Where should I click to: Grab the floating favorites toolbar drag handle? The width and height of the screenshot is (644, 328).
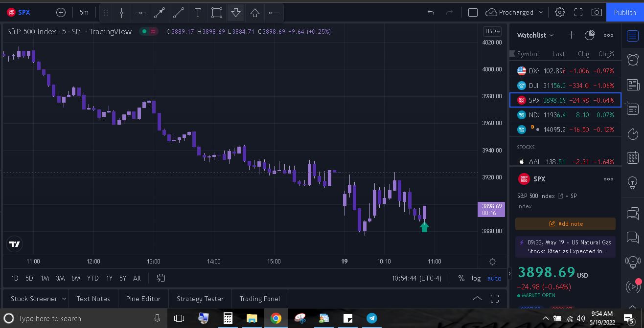coord(106,13)
